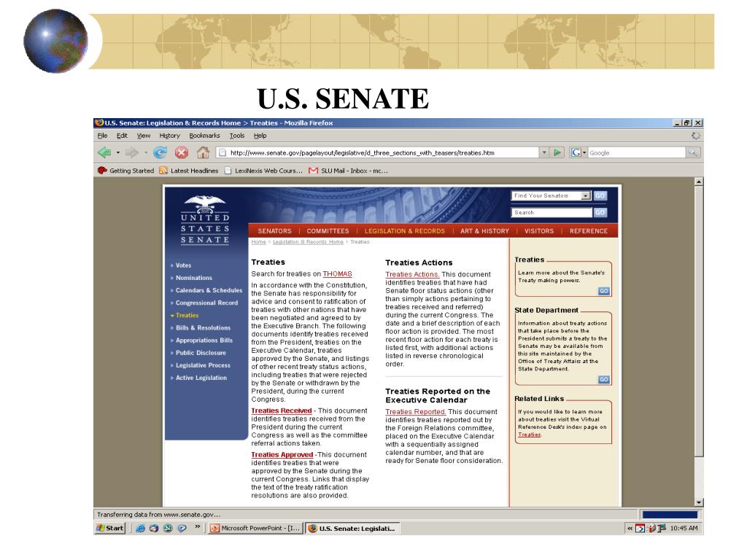Reload the page with the Refresh icon

point(160,152)
